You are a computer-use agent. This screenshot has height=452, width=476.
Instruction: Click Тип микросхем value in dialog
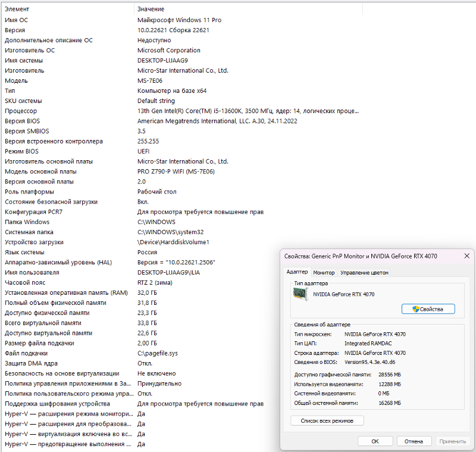(375, 334)
